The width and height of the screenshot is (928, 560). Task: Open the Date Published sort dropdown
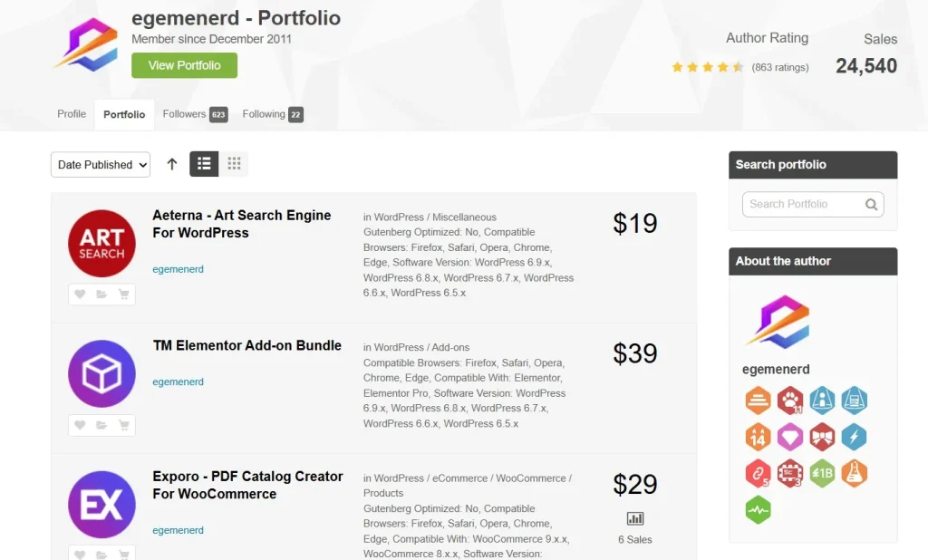tap(101, 165)
